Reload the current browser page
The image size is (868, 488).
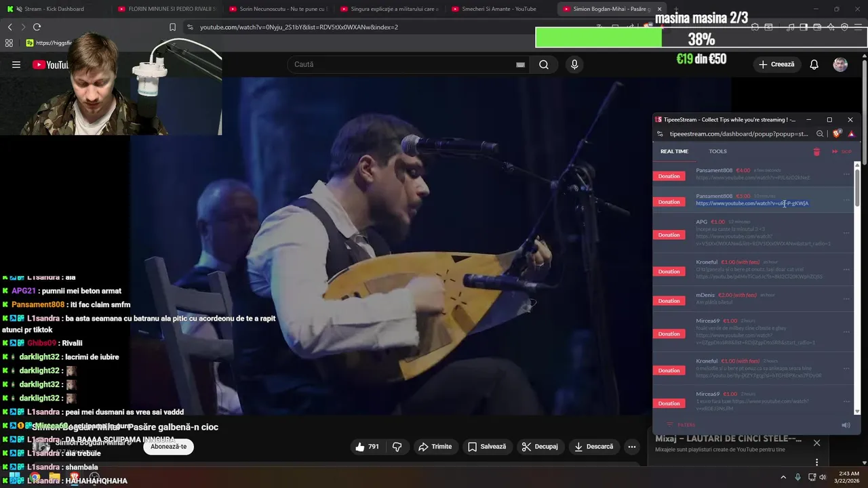pos(37,27)
